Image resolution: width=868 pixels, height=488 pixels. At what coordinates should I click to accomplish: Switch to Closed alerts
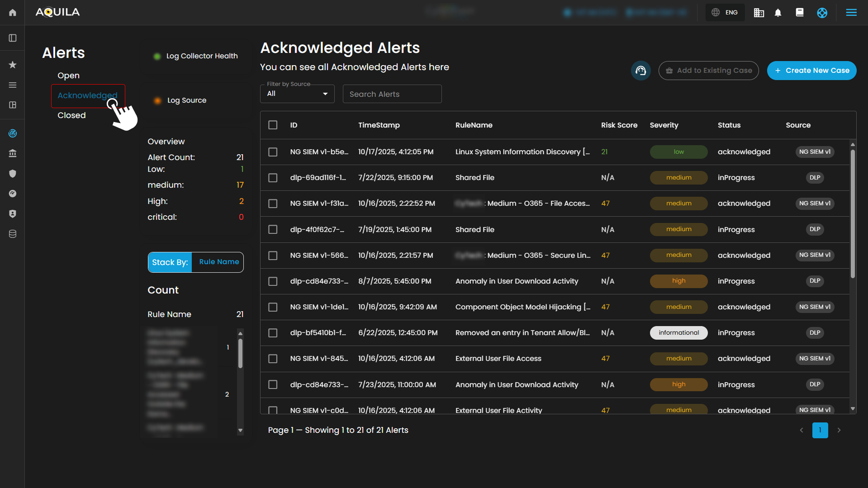pyautogui.click(x=71, y=115)
